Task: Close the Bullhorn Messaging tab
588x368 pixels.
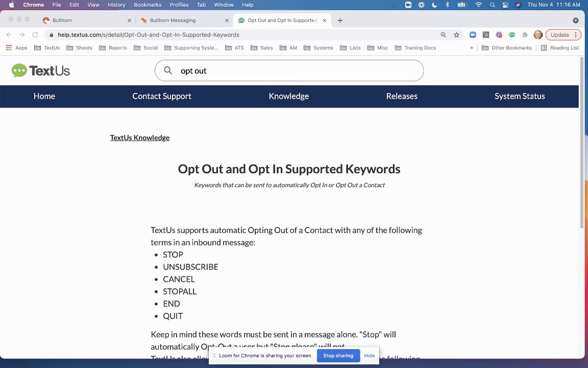Action: pyautogui.click(x=227, y=20)
